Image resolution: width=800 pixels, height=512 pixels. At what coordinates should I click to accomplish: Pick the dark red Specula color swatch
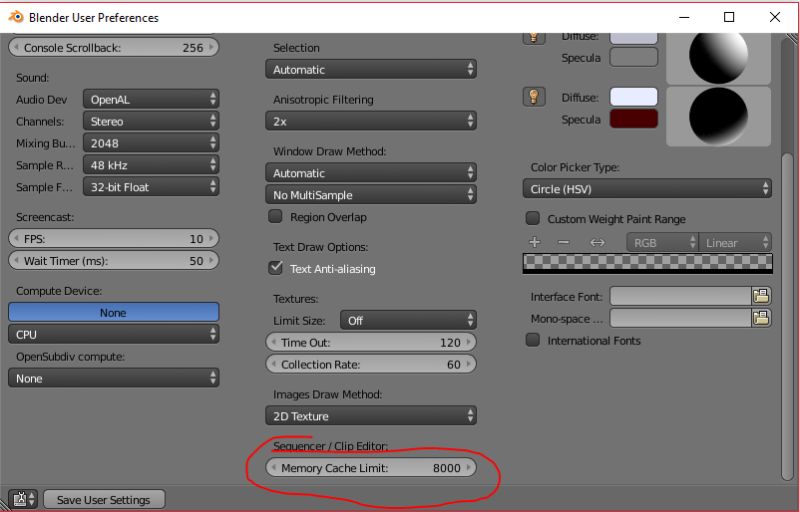pos(634,119)
